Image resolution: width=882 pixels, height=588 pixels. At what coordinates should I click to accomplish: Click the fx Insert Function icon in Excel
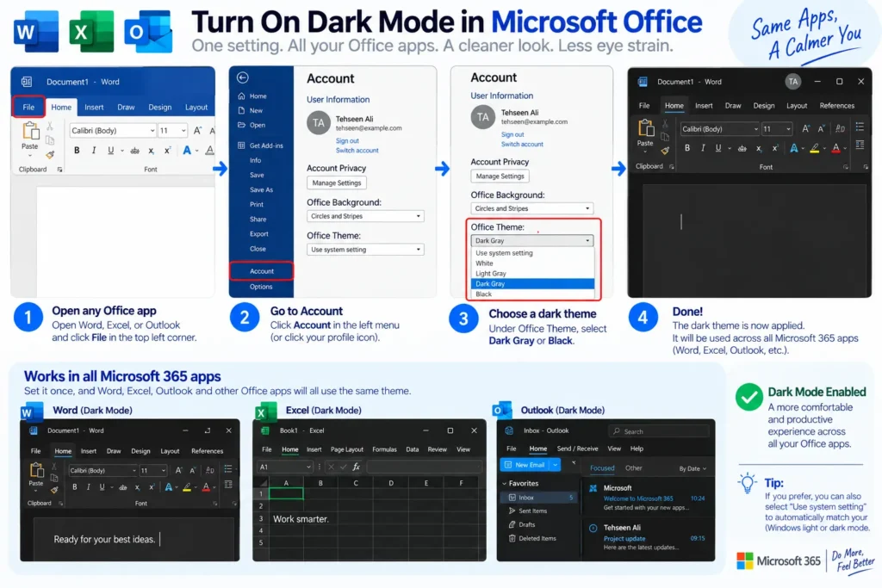click(x=356, y=467)
